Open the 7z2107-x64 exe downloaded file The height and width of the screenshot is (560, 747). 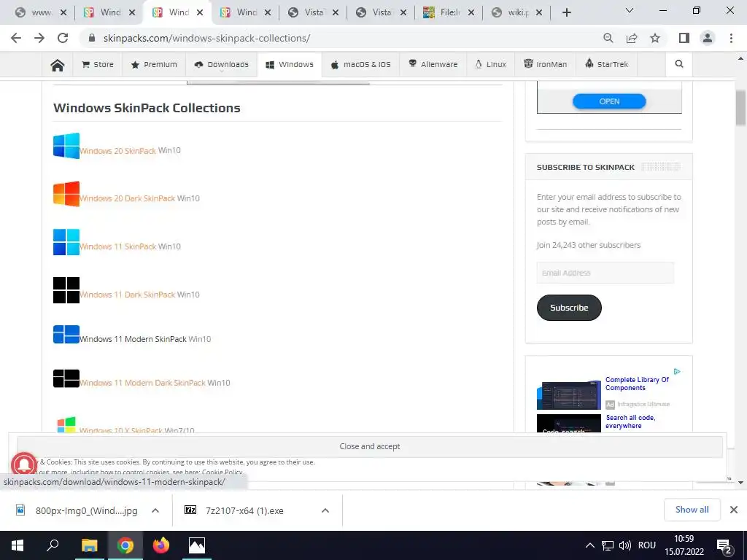pos(244,510)
